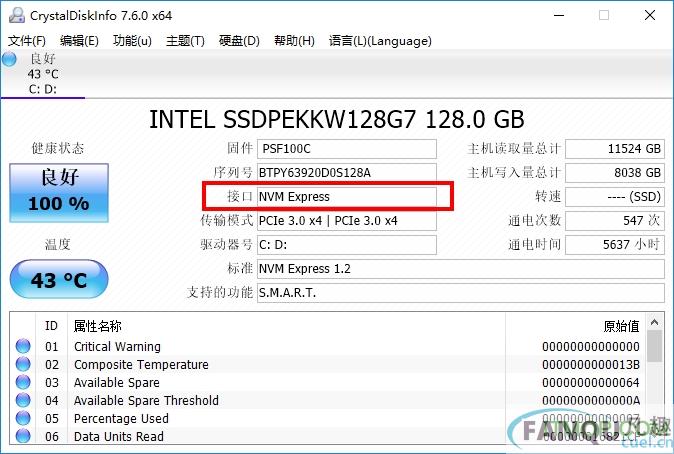Click the 43 °C temperature button
This screenshot has height=454, width=674.
59,279
